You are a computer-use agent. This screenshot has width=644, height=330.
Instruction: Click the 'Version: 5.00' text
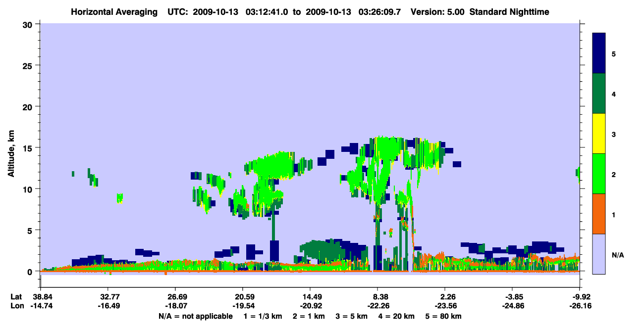pos(437,12)
